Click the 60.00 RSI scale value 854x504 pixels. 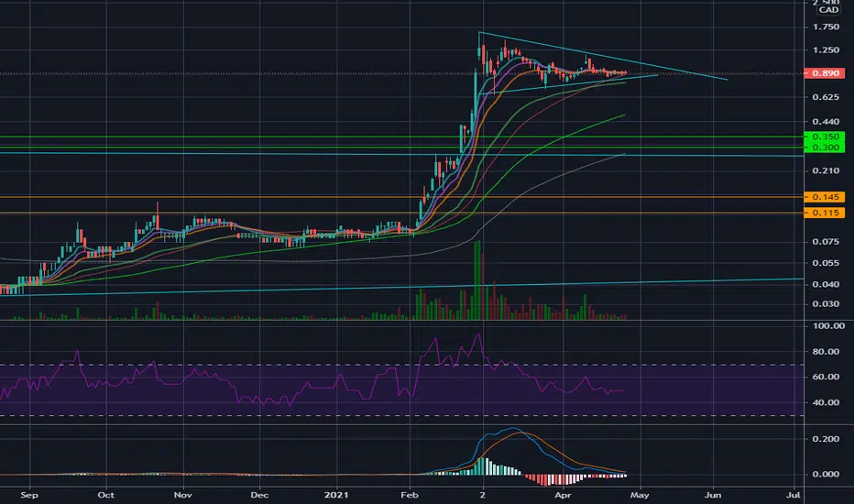pyautogui.click(x=826, y=377)
